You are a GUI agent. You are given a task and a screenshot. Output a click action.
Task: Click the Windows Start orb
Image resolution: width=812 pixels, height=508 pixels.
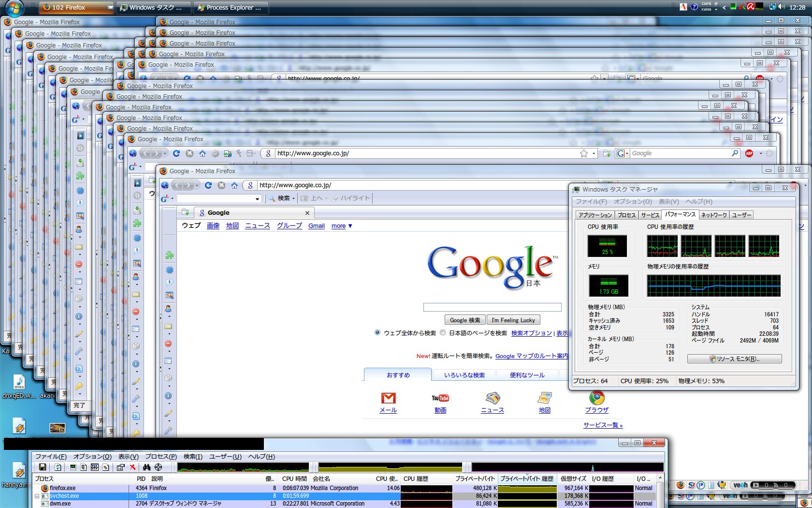click(14, 7)
